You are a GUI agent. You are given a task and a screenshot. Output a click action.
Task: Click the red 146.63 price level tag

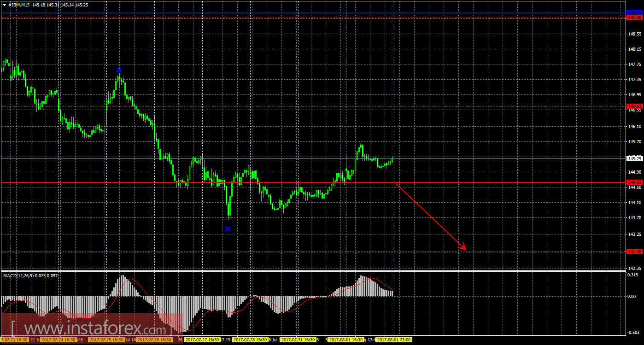click(x=635, y=106)
